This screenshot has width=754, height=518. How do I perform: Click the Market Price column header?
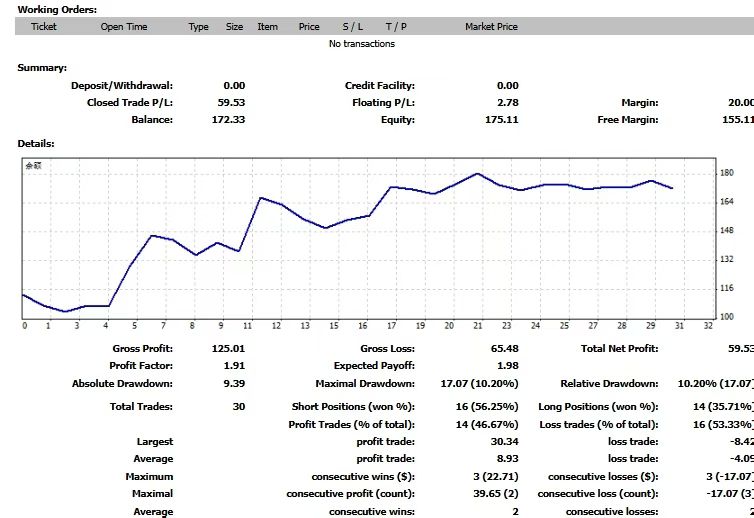[x=491, y=27]
